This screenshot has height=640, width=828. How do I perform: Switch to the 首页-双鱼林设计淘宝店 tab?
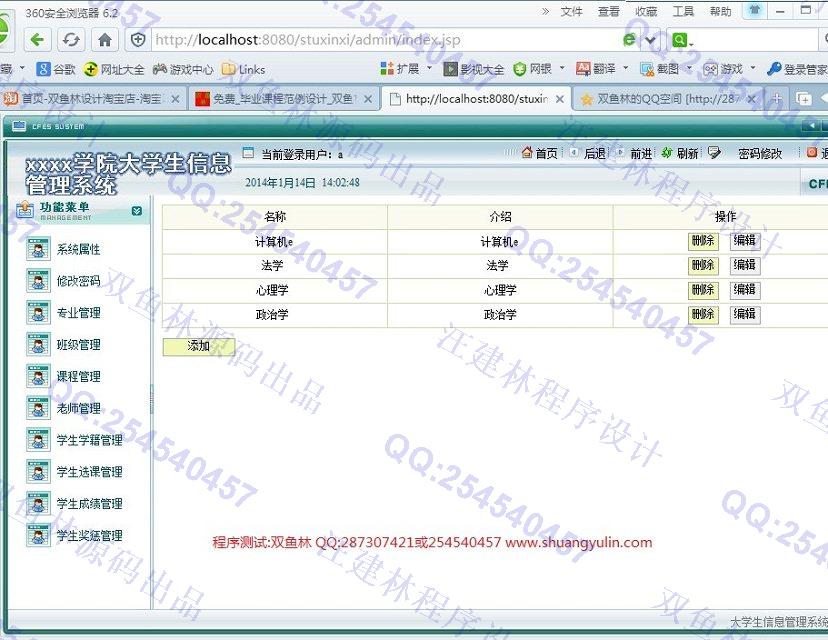(x=91, y=99)
